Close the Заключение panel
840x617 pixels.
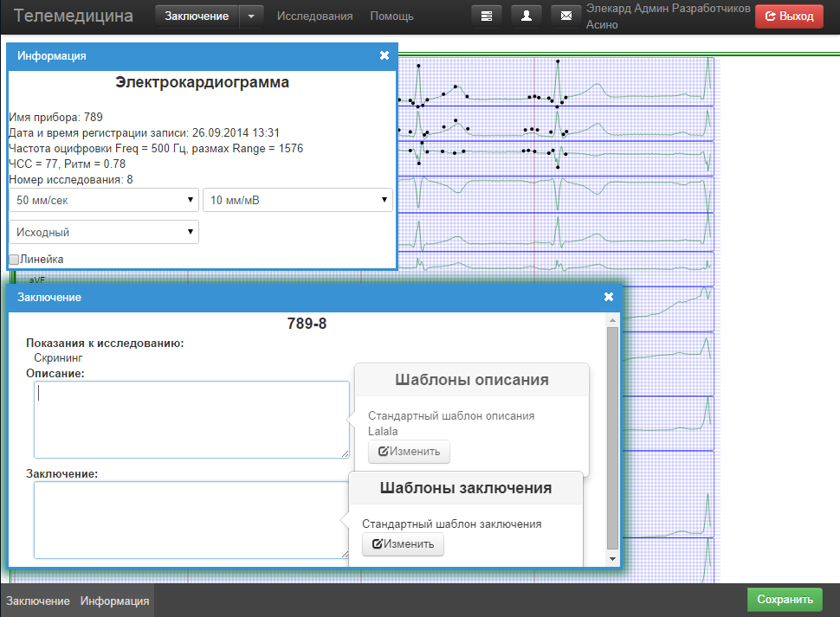tap(609, 297)
